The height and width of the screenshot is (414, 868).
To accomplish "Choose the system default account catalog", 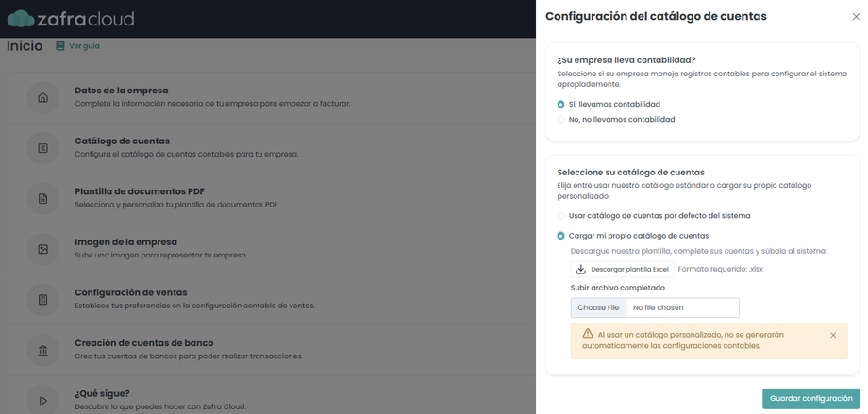I will (x=561, y=216).
